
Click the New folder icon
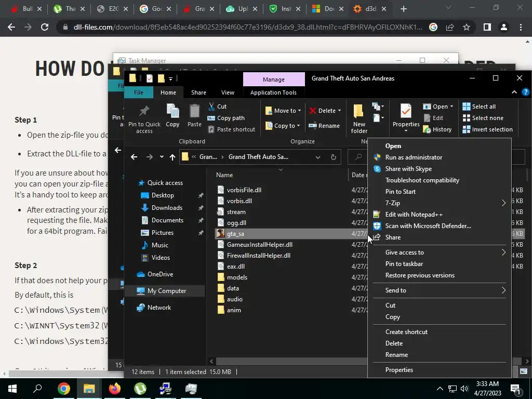coord(358,112)
